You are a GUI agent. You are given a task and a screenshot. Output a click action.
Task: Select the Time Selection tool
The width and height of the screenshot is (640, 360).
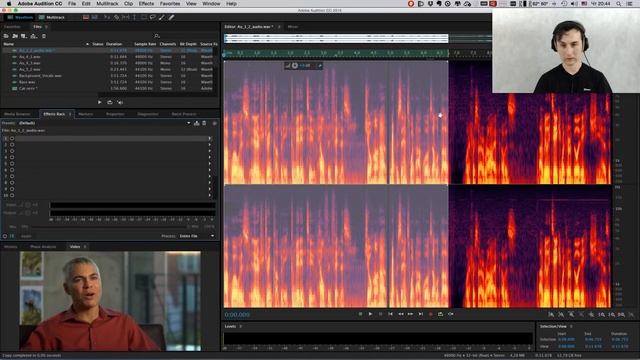(134, 18)
